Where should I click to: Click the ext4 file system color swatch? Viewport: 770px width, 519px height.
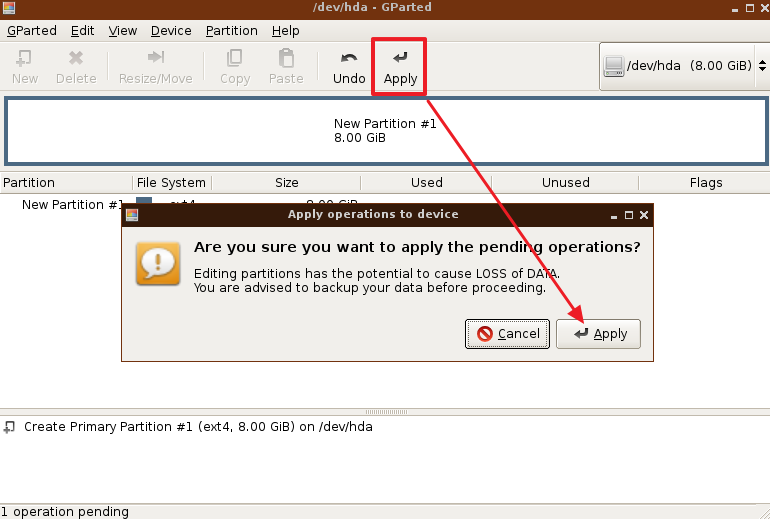(144, 201)
